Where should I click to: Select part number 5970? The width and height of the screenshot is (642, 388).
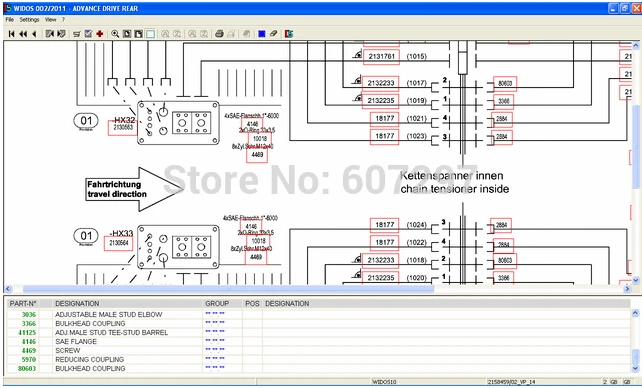pyautogui.click(x=29, y=359)
